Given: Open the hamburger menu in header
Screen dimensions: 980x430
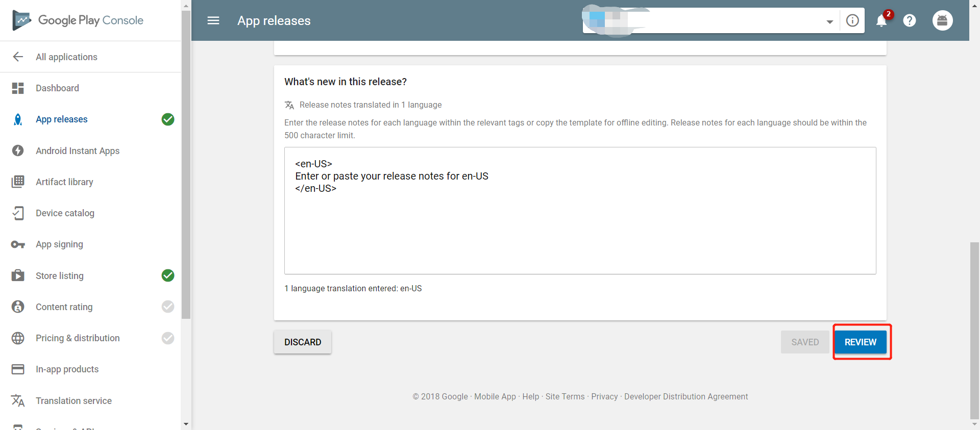Looking at the screenshot, I should pos(213,20).
